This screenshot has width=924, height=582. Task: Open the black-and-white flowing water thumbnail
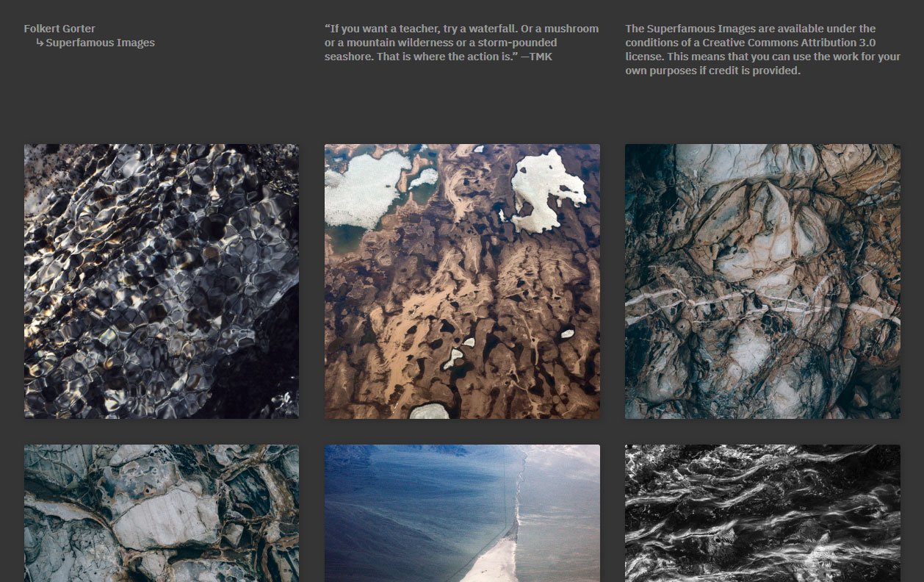click(762, 513)
